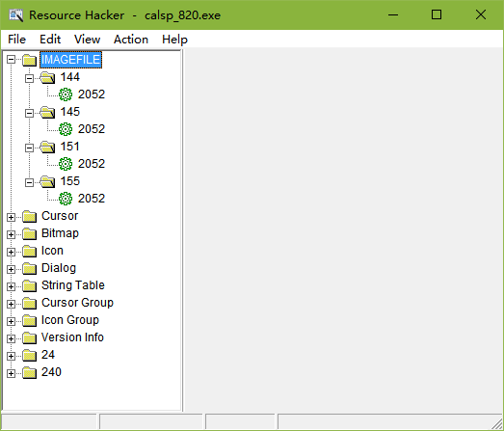Open the File menu

point(16,40)
